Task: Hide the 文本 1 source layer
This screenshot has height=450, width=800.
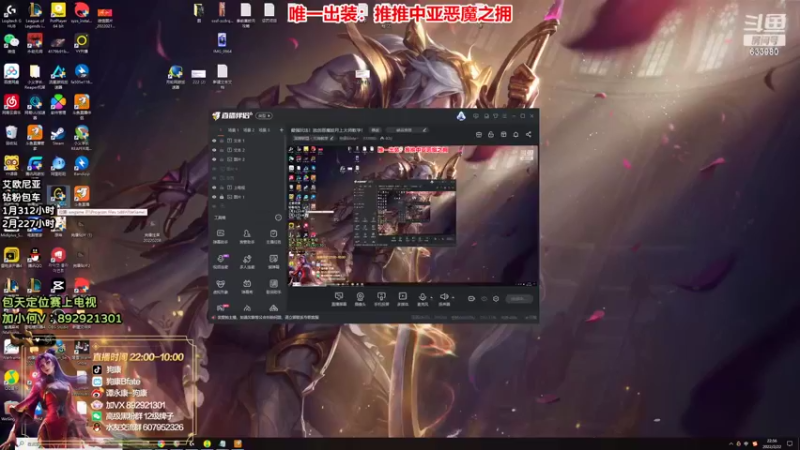Action: coord(214,141)
